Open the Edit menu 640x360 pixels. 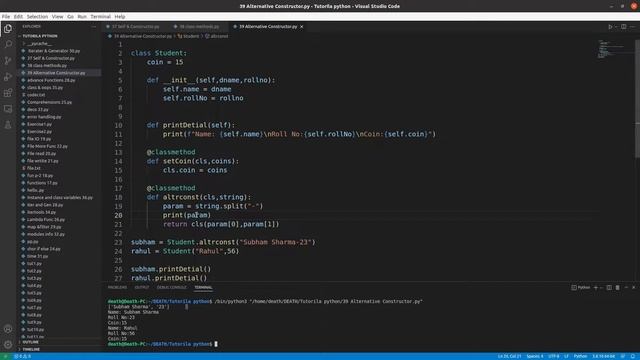point(18,16)
